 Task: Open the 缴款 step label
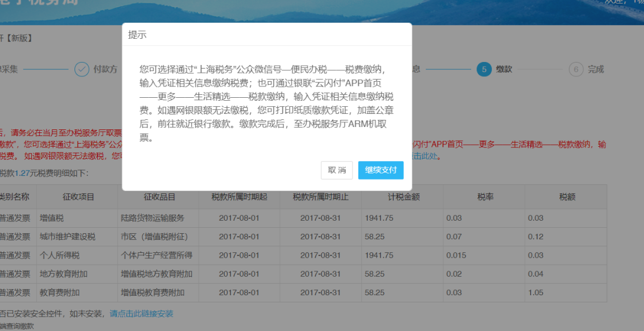coord(504,69)
